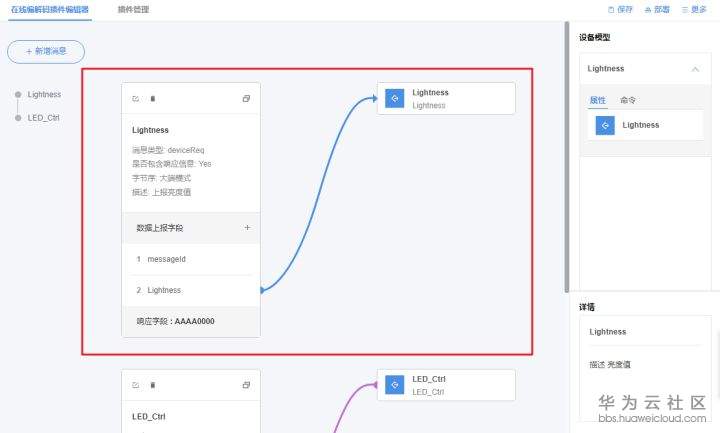Image resolution: width=720 pixels, height=433 pixels.
Task: Click blue Lightness property icon in device model
Action: (x=605, y=125)
